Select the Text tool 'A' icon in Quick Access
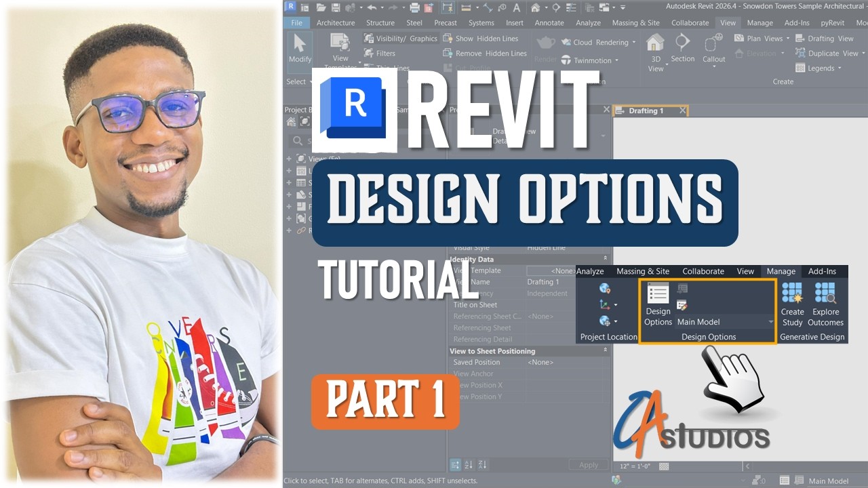This screenshot has height=488, width=868. 517,8
